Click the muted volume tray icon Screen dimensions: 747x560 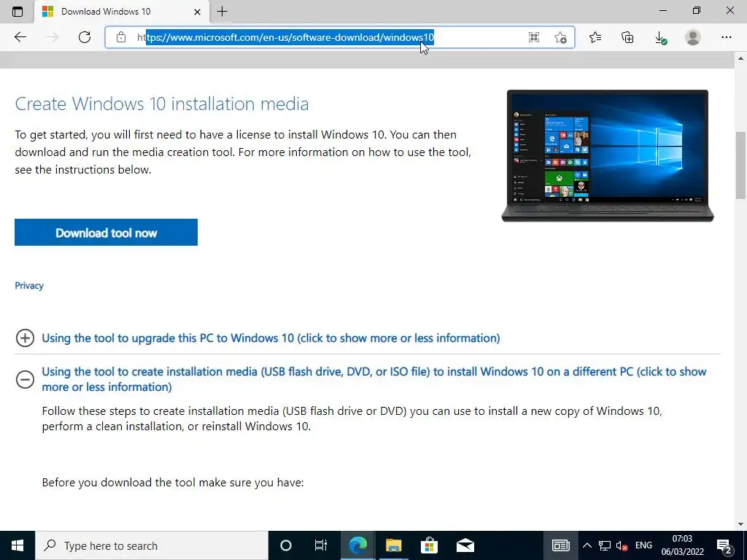pyautogui.click(x=622, y=545)
